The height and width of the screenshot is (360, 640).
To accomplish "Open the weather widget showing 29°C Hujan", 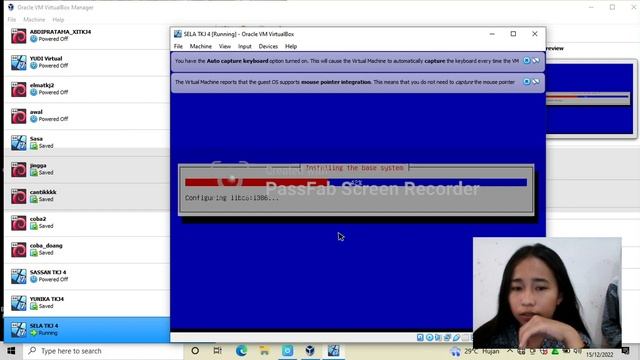I will [x=474, y=351].
